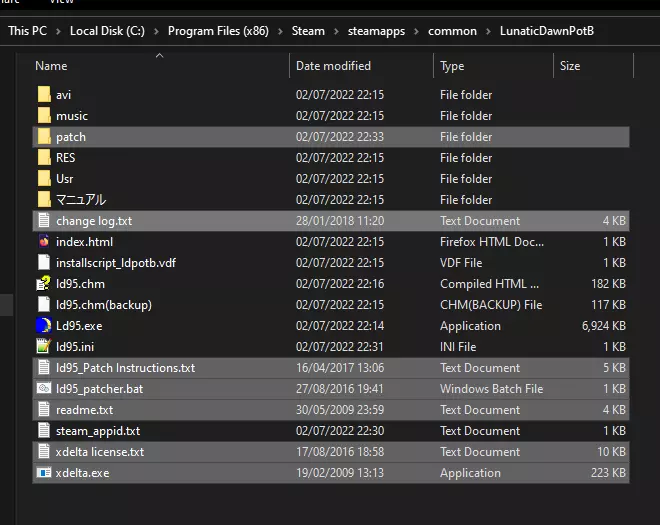Expand the chevron after This PC
Image resolution: width=660 pixels, height=525 pixels.
[x=58, y=31]
